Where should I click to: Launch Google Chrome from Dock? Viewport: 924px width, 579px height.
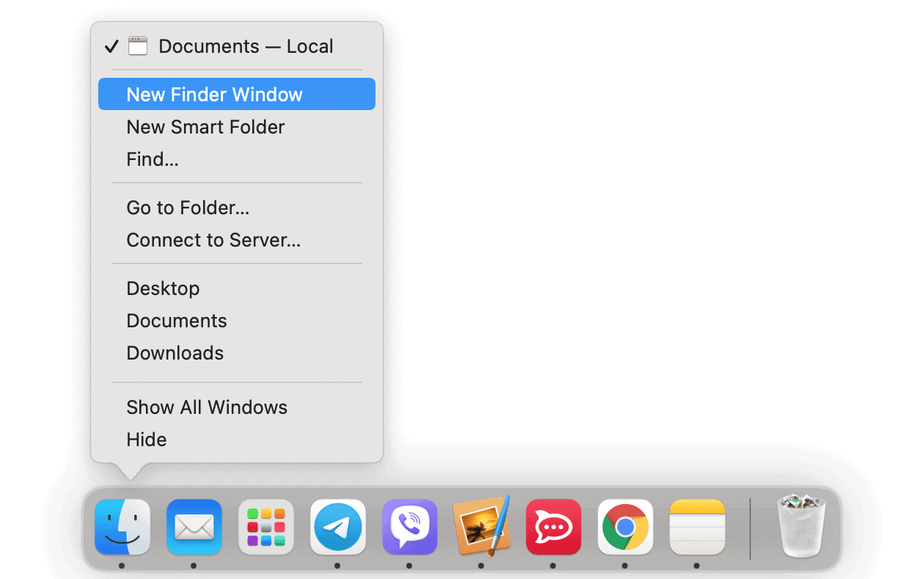626,527
